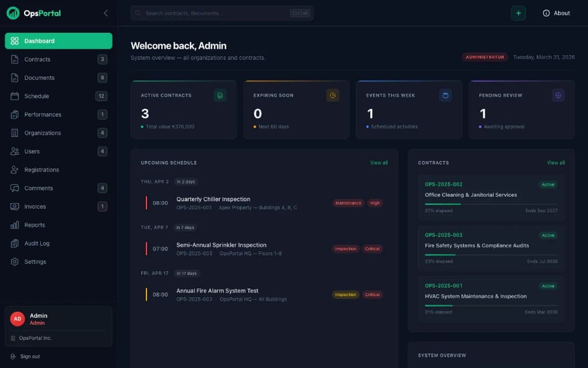Click the Documents file icon in sidebar
Image resolution: width=588 pixels, height=368 pixels.
point(14,78)
